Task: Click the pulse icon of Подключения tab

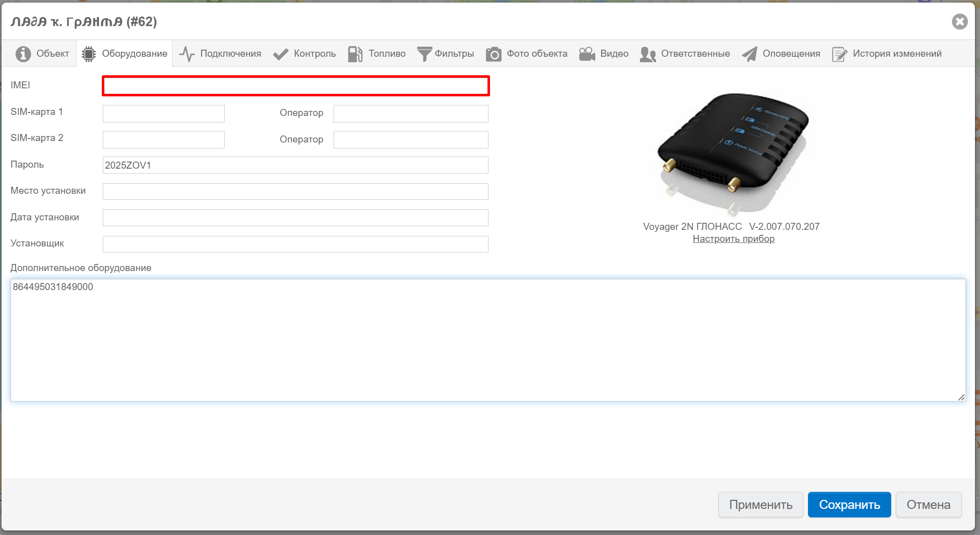Action: (187, 54)
